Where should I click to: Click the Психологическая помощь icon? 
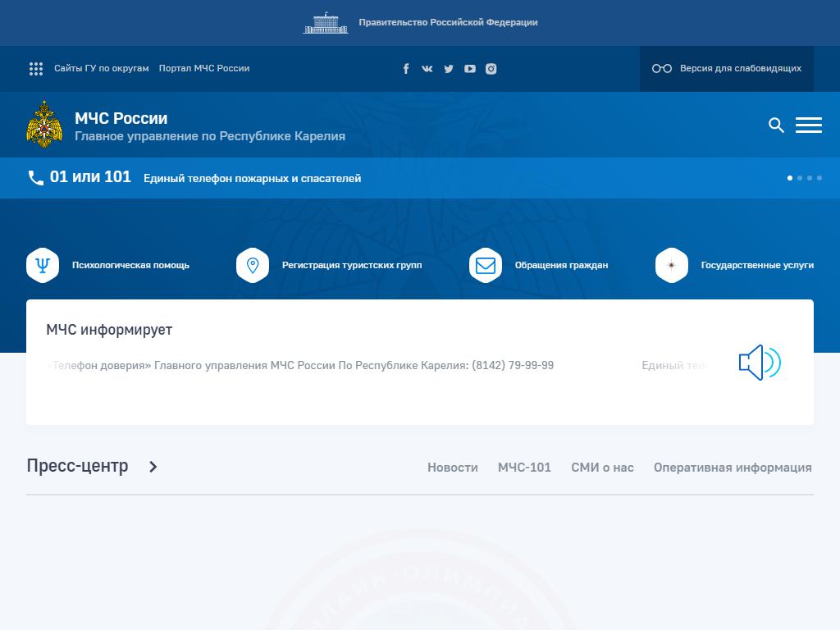click(43, 265)
